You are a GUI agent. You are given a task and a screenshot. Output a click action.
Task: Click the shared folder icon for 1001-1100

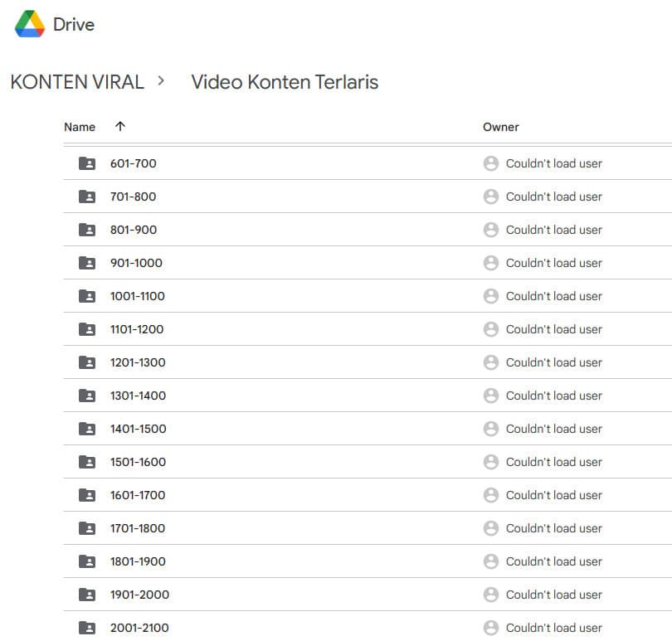tap(87, 296)
